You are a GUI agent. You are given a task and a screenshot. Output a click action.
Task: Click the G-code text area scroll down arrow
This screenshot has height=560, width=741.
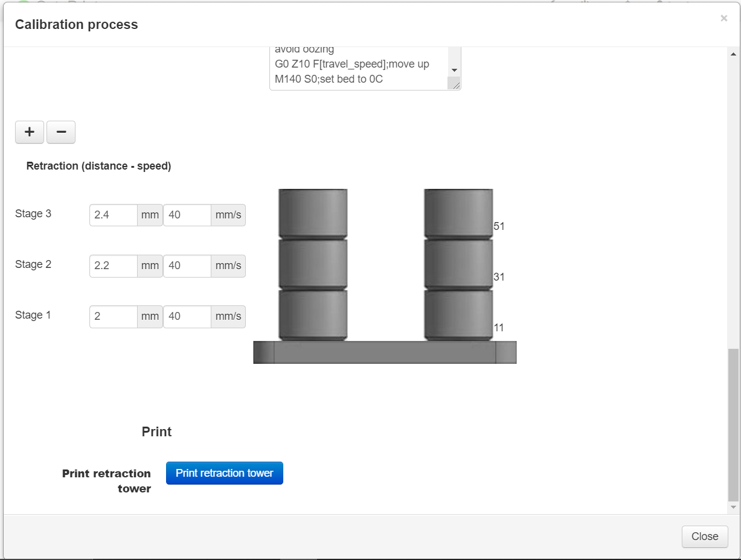click(454, 71)
